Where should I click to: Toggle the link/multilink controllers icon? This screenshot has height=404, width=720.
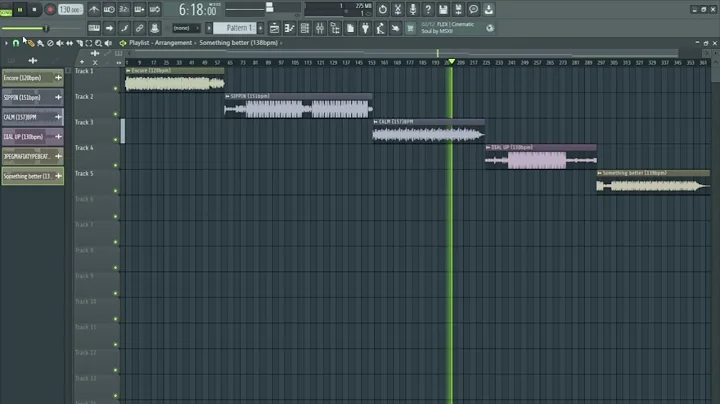click(x=139, y=28)
